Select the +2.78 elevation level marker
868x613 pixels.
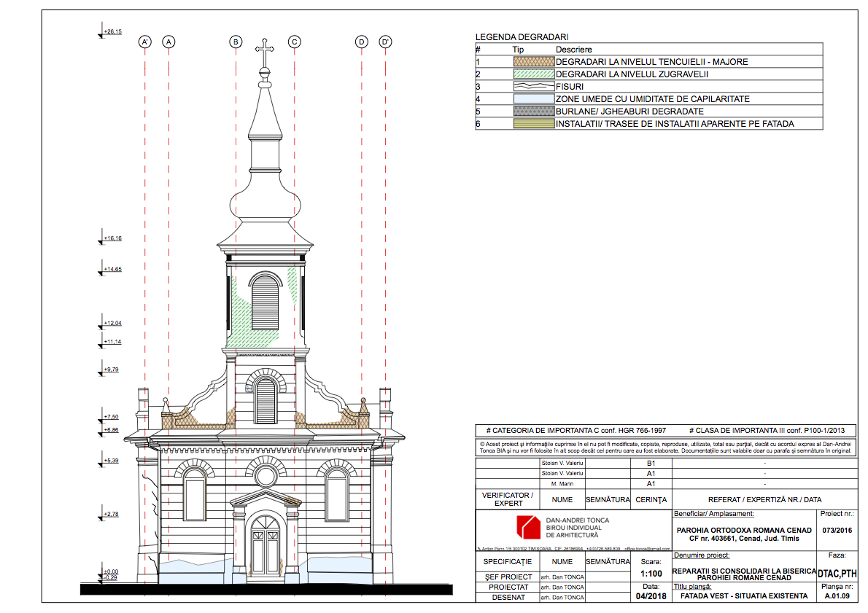111,515
